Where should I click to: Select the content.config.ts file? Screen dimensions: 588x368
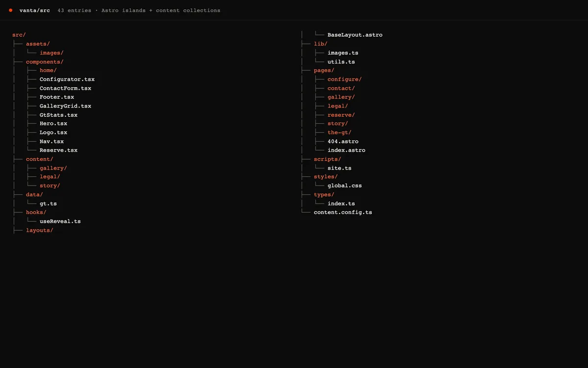pyautogui.click(x=343, y=212)
